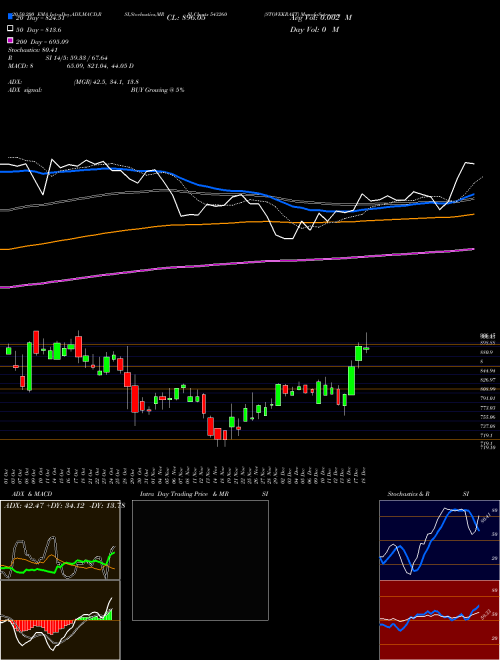Click the 737.08 price axis label
Image resolution: width=500 pixels, height=660 pixels.
pos(488,426)
